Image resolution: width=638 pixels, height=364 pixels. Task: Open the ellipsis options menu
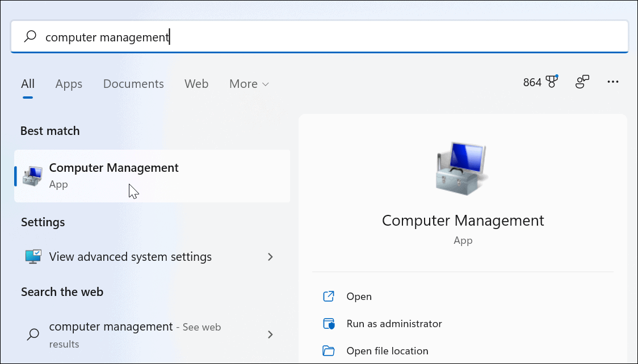(x=613, y=83)
